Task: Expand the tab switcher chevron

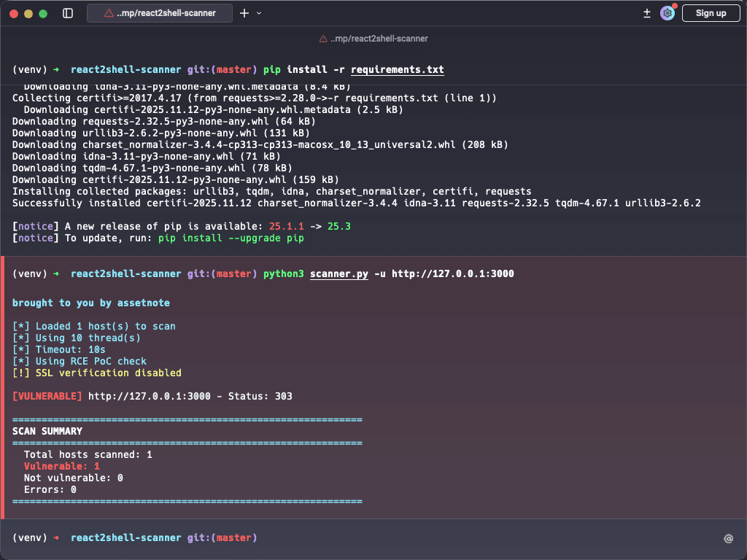Action: tap(260, 13)
